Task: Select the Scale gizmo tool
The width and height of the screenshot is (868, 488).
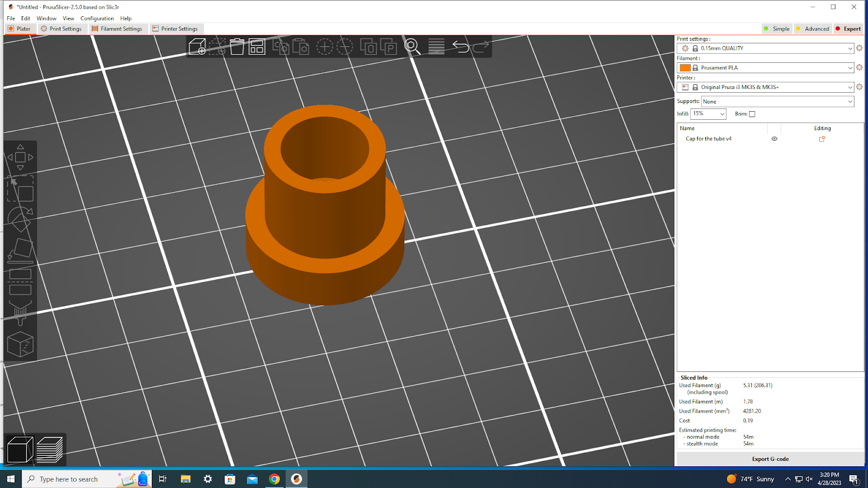Action: (20, 189)
